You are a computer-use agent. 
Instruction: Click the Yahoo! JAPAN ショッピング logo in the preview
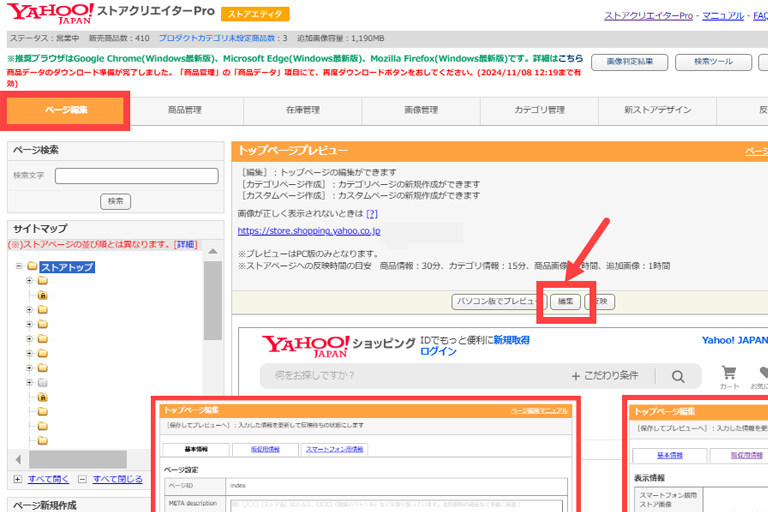pyautogui.click(x=338, y=345)
